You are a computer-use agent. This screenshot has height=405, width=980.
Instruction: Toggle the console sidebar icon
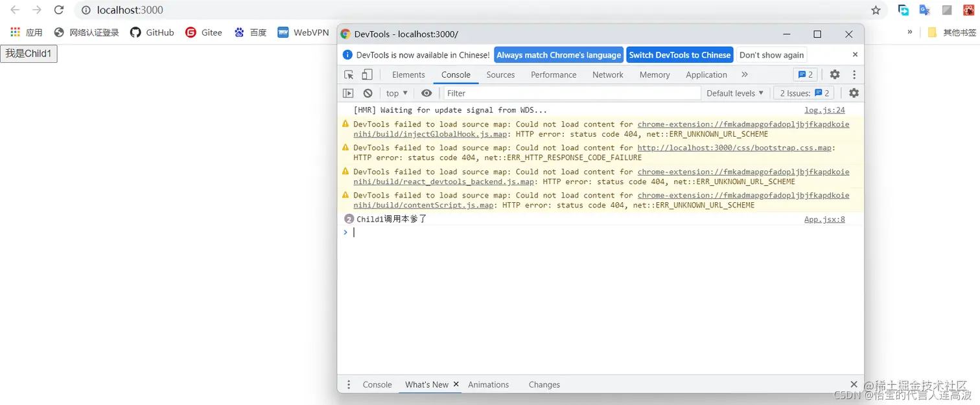click(348, 93)
